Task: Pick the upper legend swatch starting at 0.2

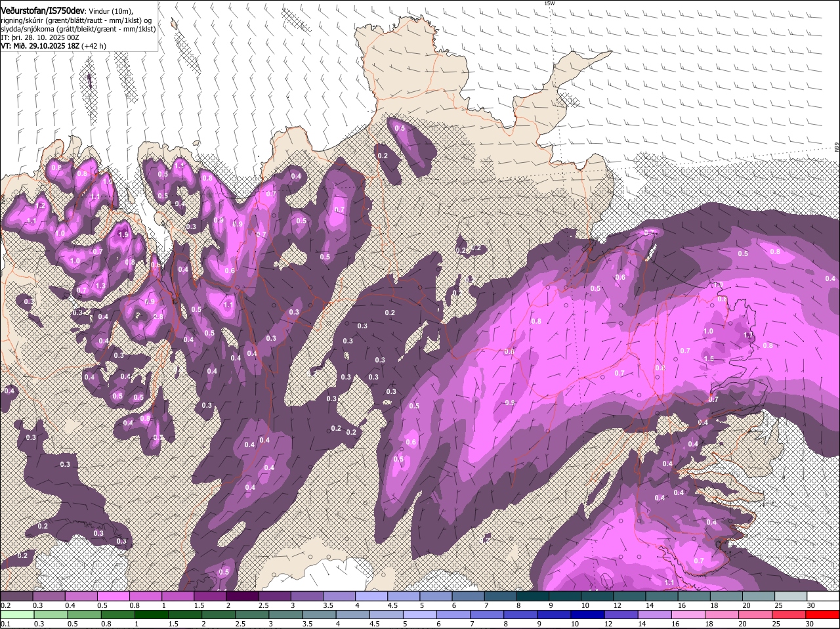Action: [x=16, y=596]
